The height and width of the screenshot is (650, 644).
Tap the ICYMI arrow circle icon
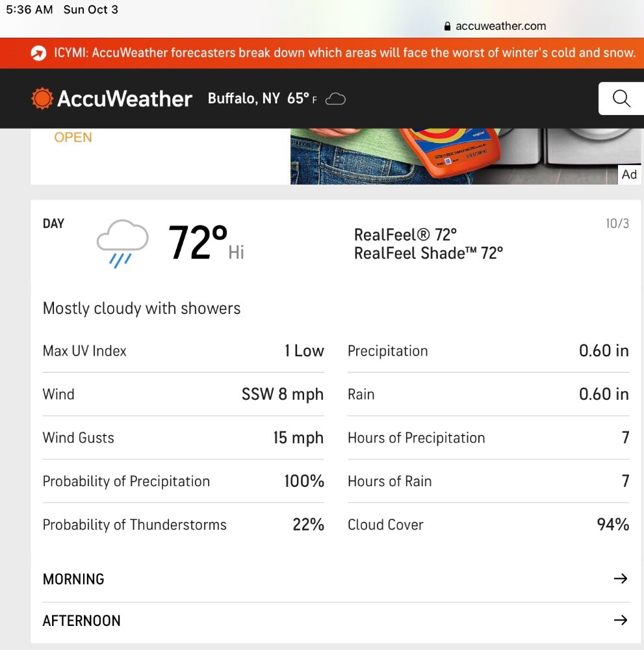[38, 53]
